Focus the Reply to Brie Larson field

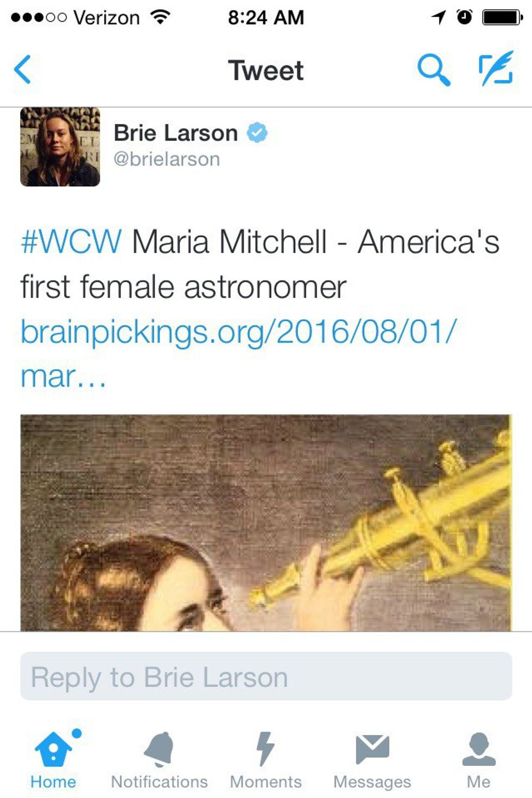coord(266,676)
